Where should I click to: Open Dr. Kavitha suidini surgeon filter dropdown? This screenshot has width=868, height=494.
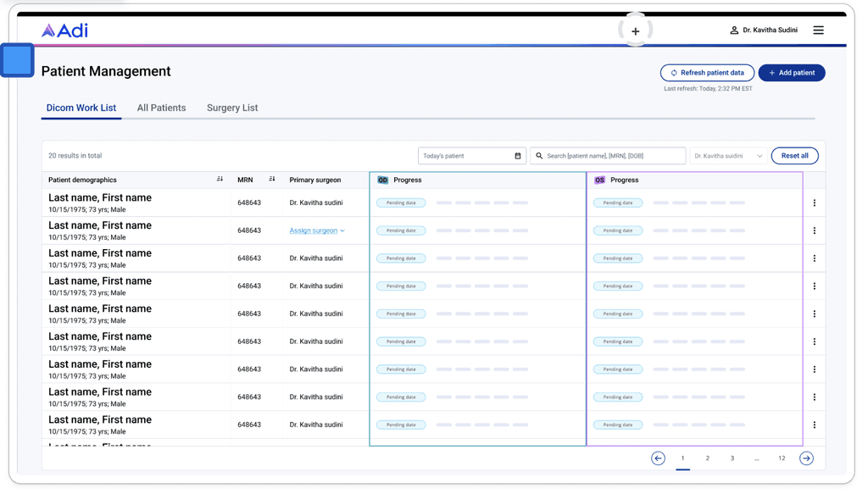(x=728, y=156)
